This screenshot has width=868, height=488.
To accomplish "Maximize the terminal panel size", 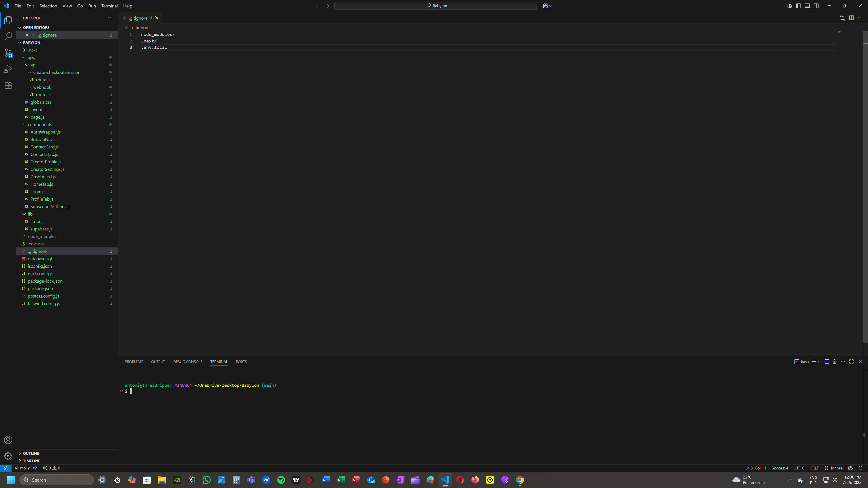I will tap(851, 362).
